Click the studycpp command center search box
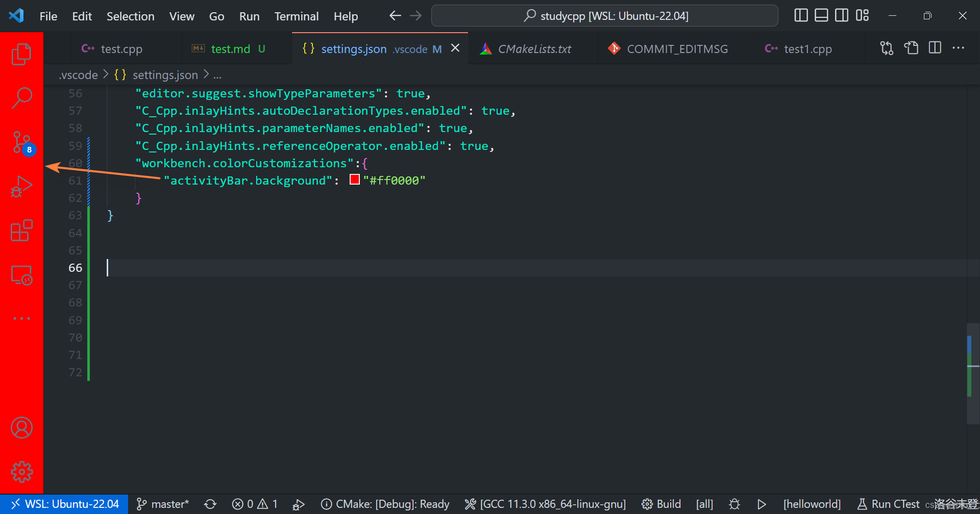The height and width of the screenshot is (514, 980). (604, 16)
